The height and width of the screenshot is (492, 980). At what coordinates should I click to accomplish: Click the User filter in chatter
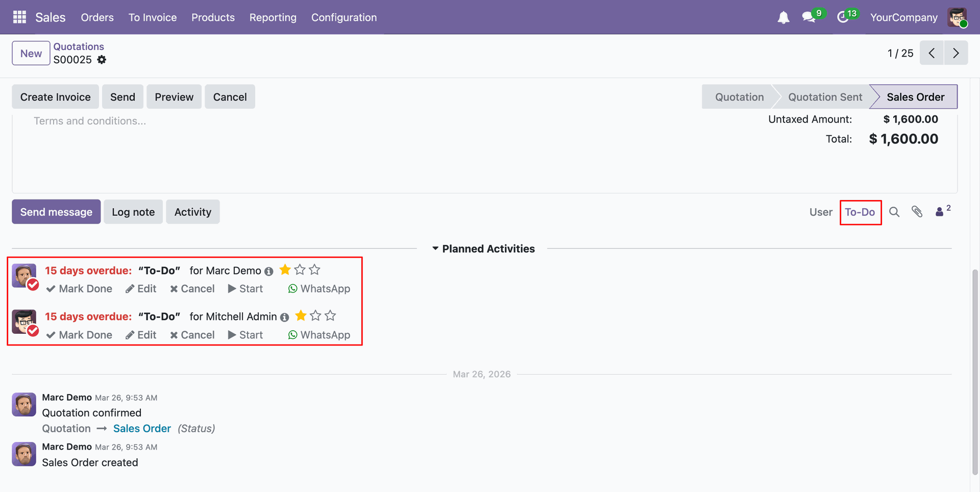(x=821, y=212)
